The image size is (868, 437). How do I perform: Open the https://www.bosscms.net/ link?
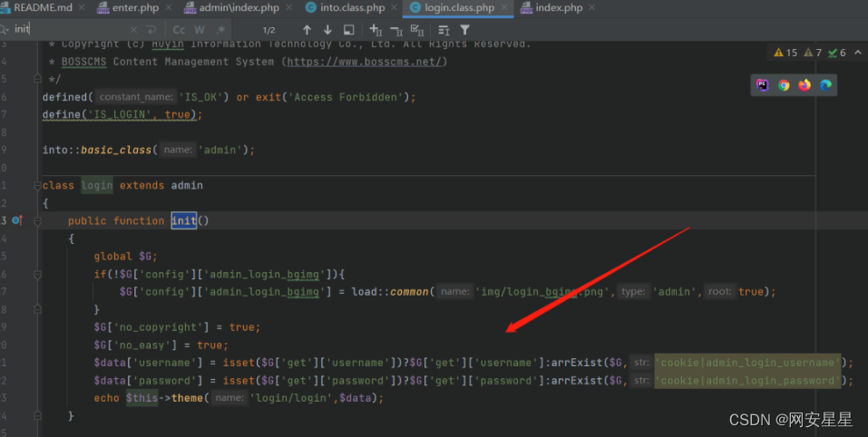365,62
